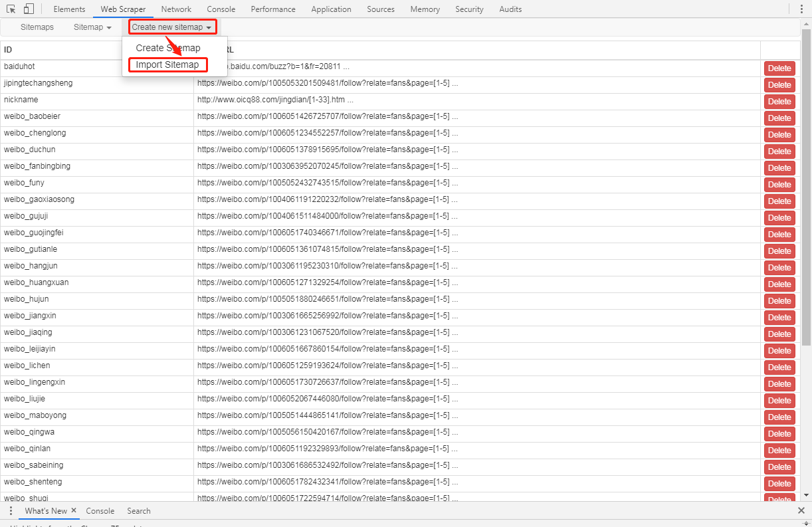Select the weibo_jiaqing sitemap ID
812x527 pixels.
coord(28,332)
